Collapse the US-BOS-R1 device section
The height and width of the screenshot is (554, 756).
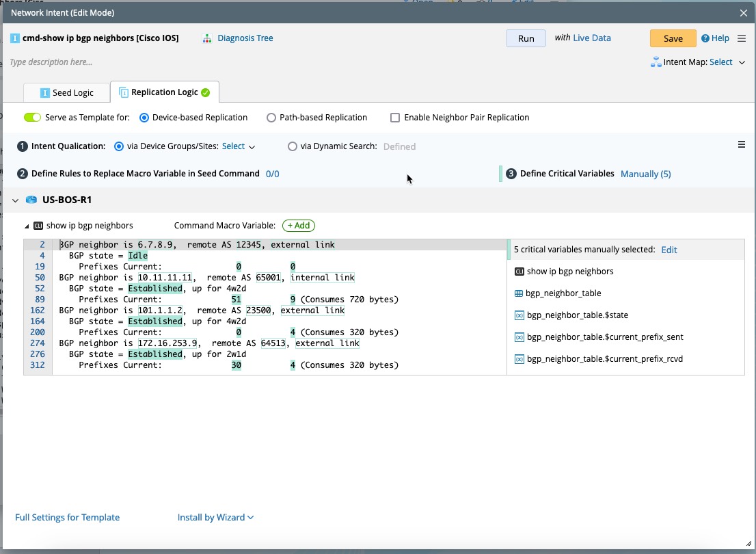tap(15, 200)
